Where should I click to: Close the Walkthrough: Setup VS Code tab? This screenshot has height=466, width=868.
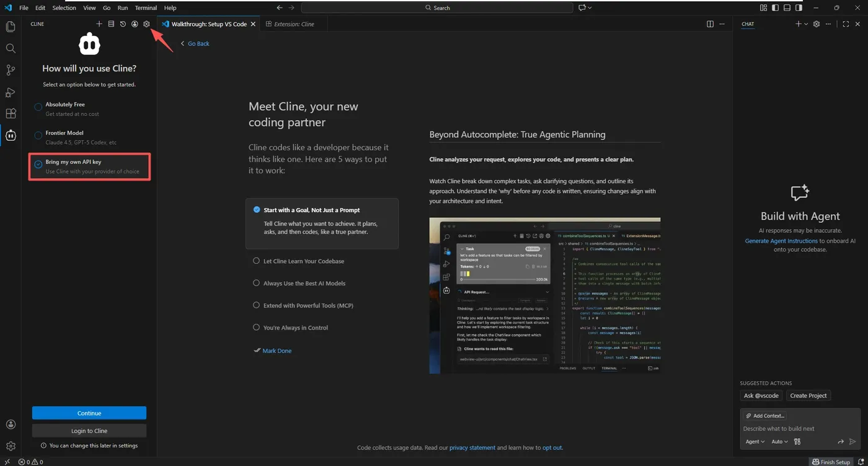click(x=253, y=24)
